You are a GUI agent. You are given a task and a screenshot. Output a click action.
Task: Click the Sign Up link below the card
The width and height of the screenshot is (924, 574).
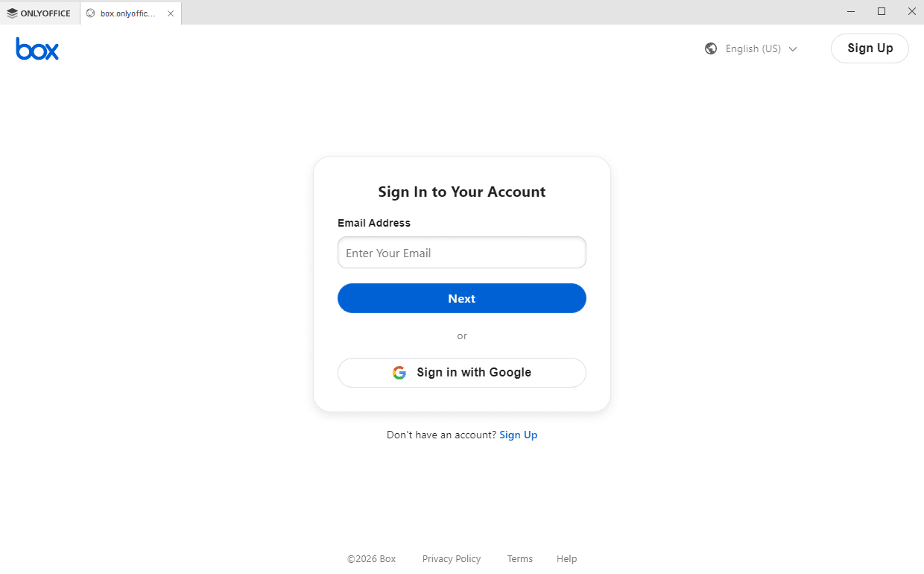[x=518, y=435]
